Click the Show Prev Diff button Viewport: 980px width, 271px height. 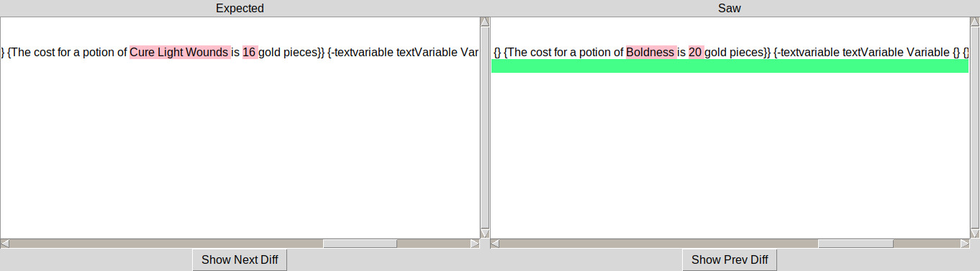(730, 259)
